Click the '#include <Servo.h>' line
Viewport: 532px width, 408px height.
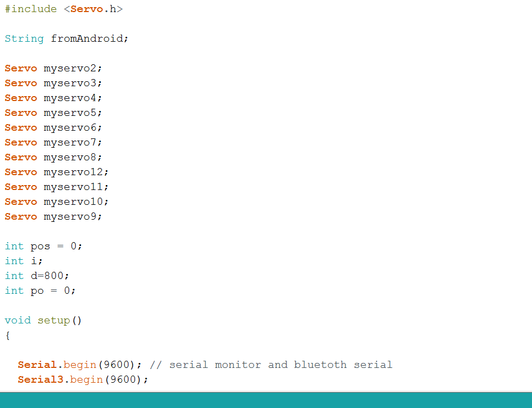(x=64, y=9)
